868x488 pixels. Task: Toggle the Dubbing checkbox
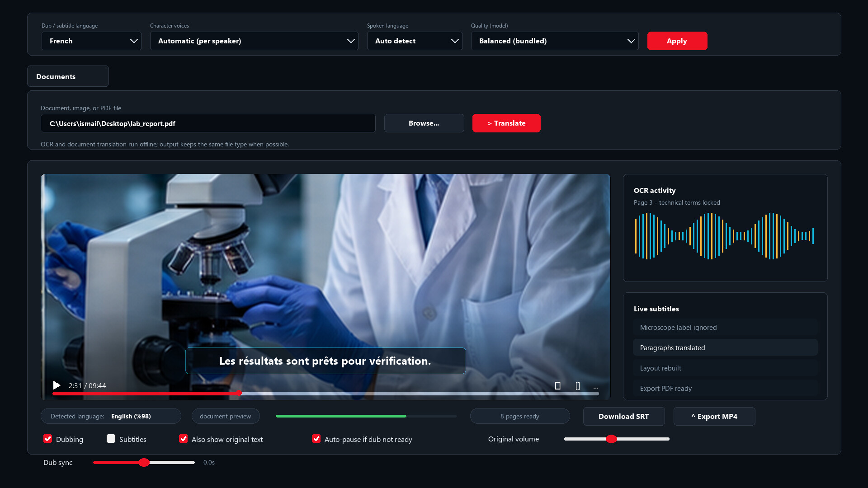pos(47,439)
